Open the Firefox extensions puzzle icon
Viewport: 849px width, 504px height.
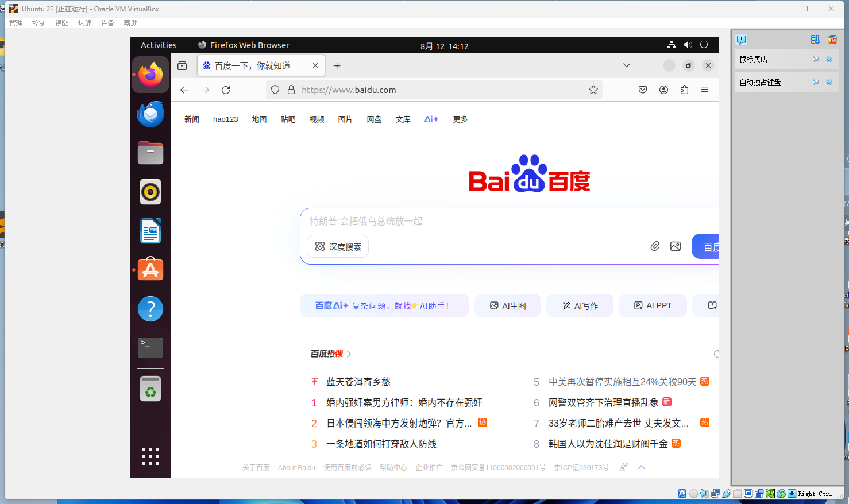click(684, 90)
